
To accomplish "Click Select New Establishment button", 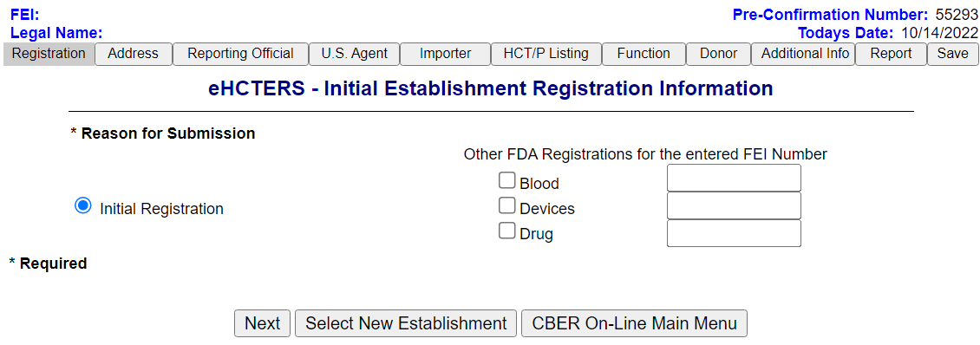I will (406, 323).
